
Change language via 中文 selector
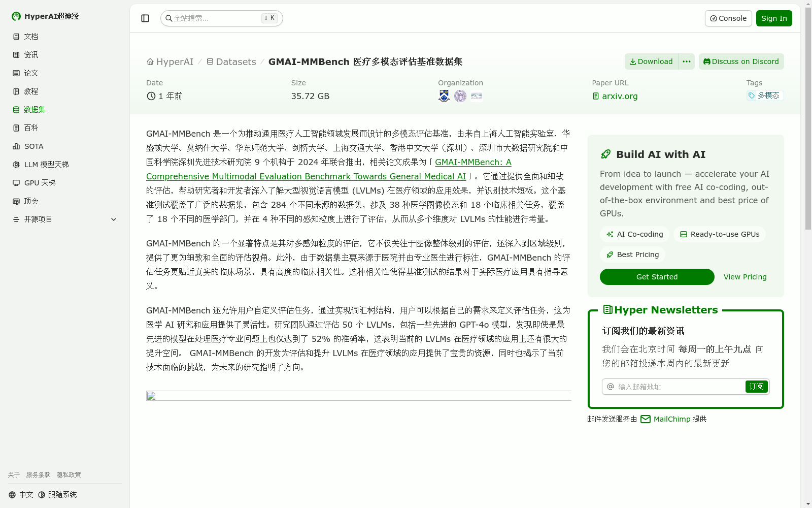coord(21,495)
